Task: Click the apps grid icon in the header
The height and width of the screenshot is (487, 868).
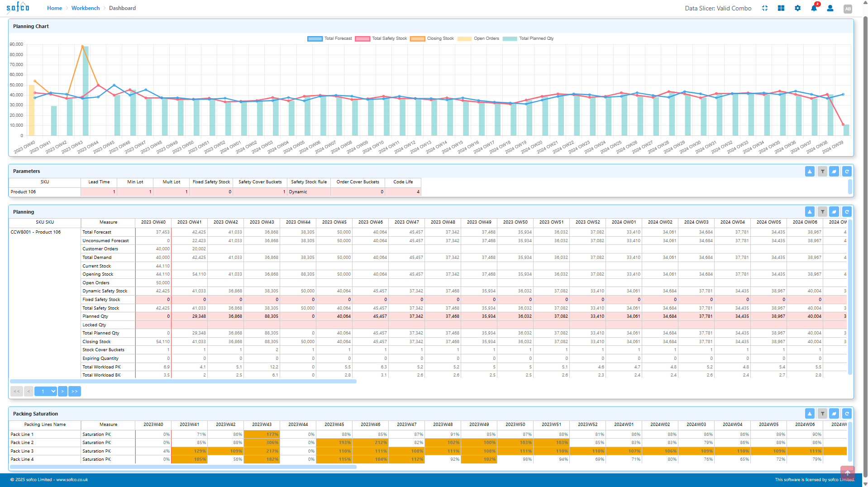Action: (x=781, y=8)
